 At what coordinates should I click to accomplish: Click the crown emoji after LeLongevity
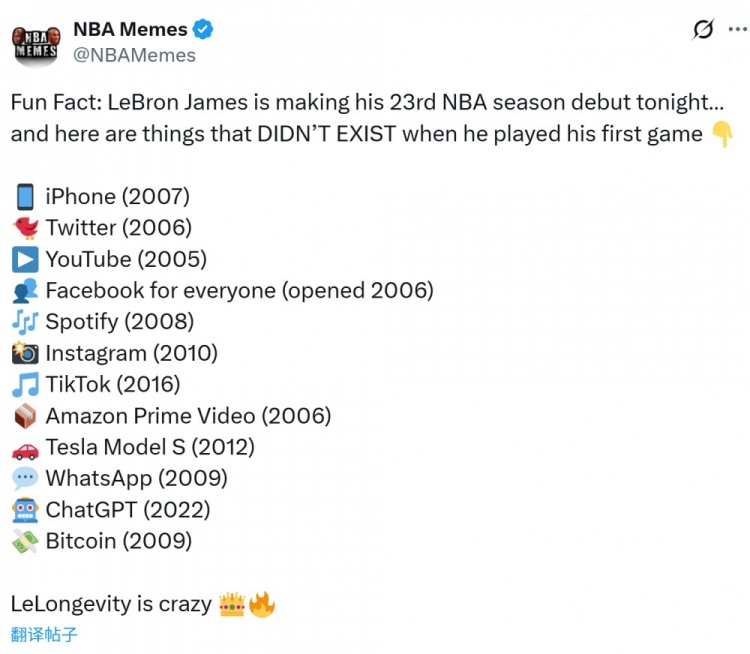pos(232,604)
